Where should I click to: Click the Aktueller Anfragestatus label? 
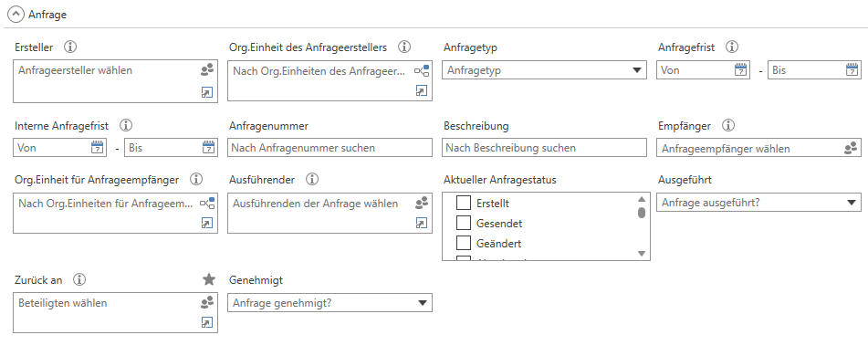coord(500,180)
